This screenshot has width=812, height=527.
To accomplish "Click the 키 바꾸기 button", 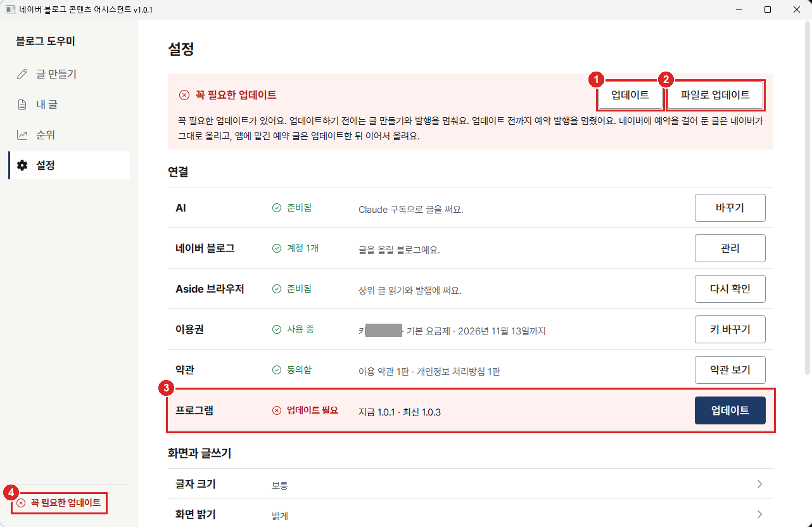I will coord(730,329).
